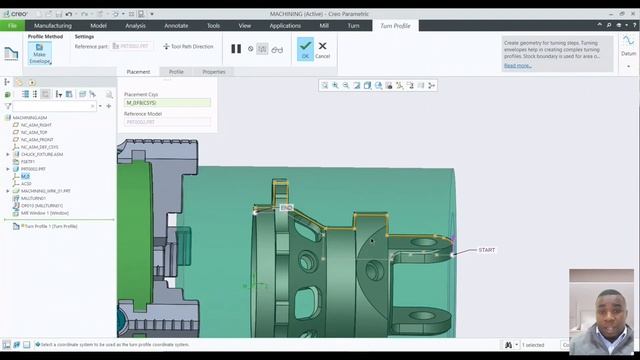
Task: Toggle the verify mode icon in dashboard
Action: 262,49
